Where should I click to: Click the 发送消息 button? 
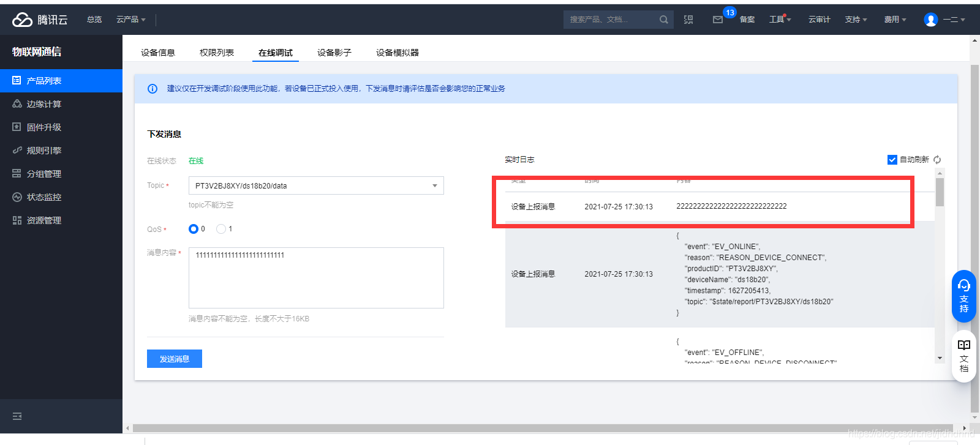[175, 359]
